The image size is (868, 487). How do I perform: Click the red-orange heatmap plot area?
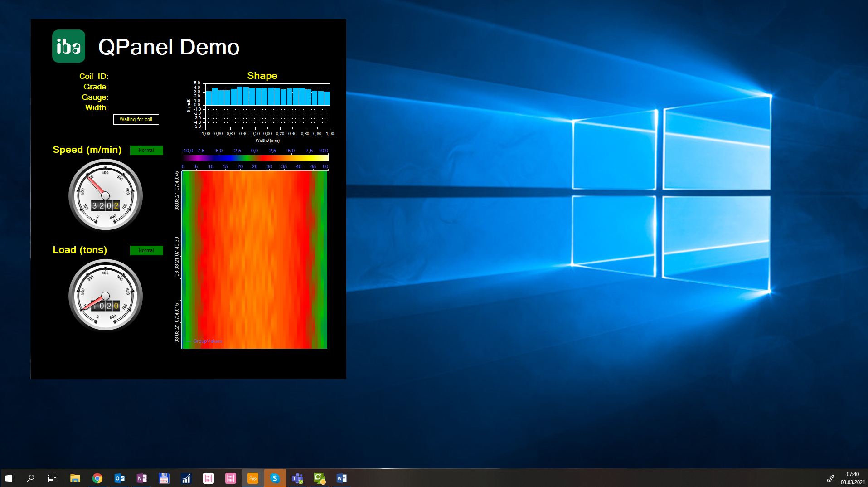click(254, 259)
